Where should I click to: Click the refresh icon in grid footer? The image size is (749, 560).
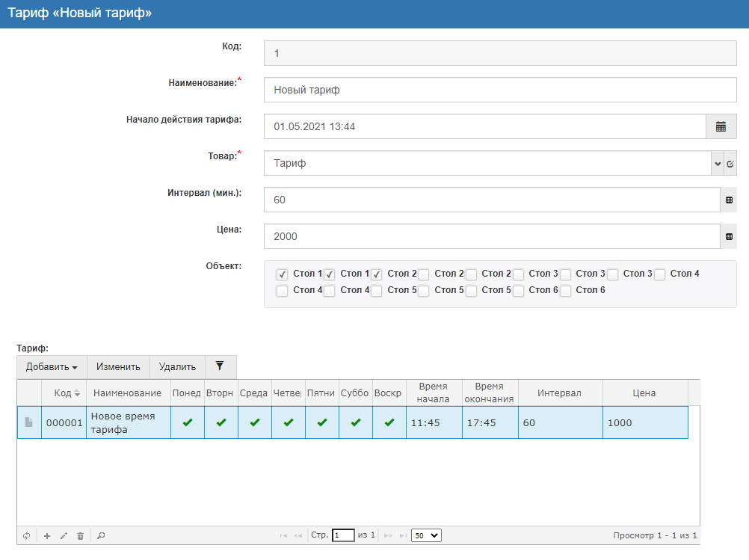pyautogui.click(x=27, y=536)
